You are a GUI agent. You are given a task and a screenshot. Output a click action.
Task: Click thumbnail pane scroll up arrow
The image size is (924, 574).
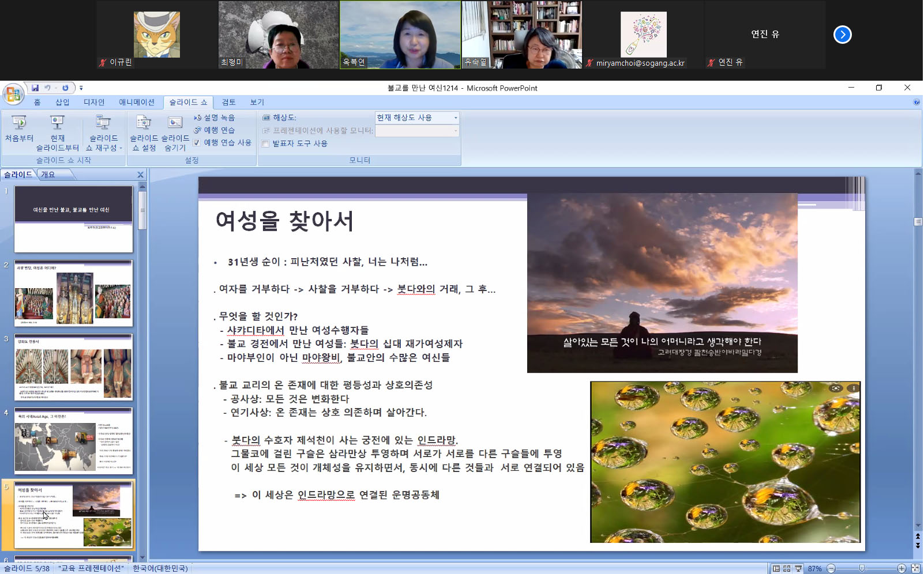(142, 187)
